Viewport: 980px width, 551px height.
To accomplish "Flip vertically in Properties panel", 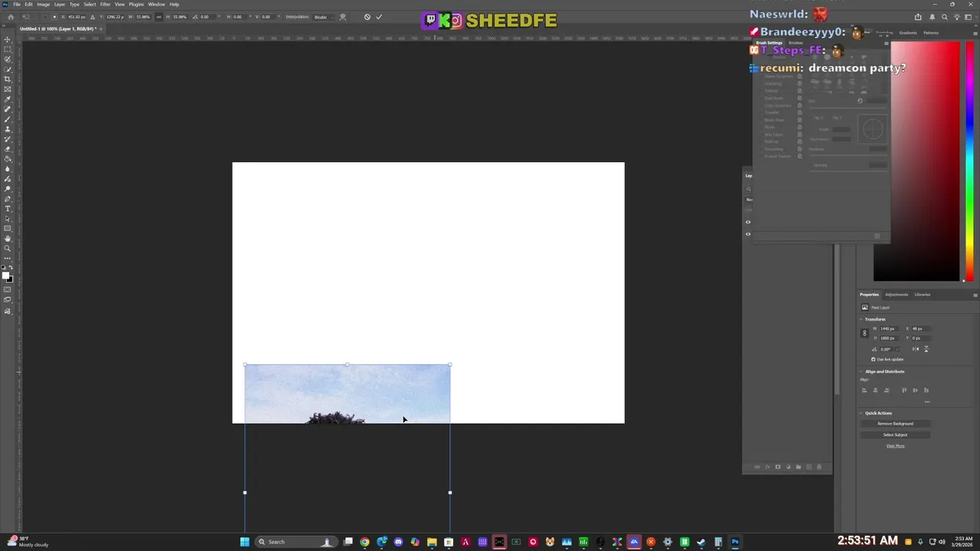I will tap(926, 349).
